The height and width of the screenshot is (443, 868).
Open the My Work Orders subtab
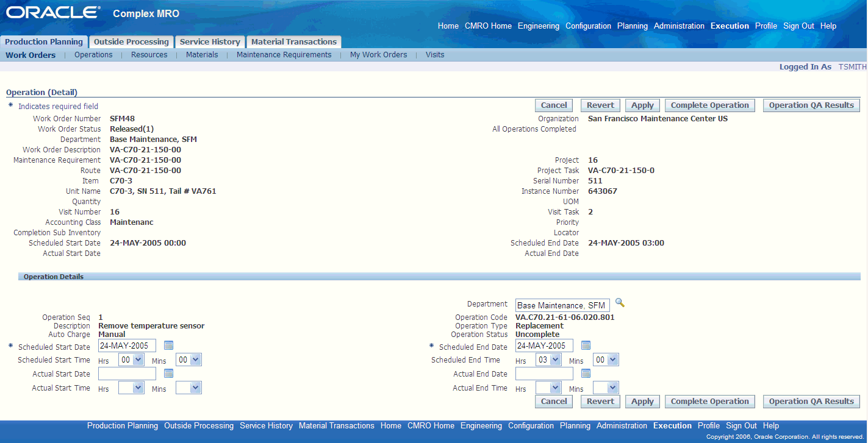tap(379, 55)
